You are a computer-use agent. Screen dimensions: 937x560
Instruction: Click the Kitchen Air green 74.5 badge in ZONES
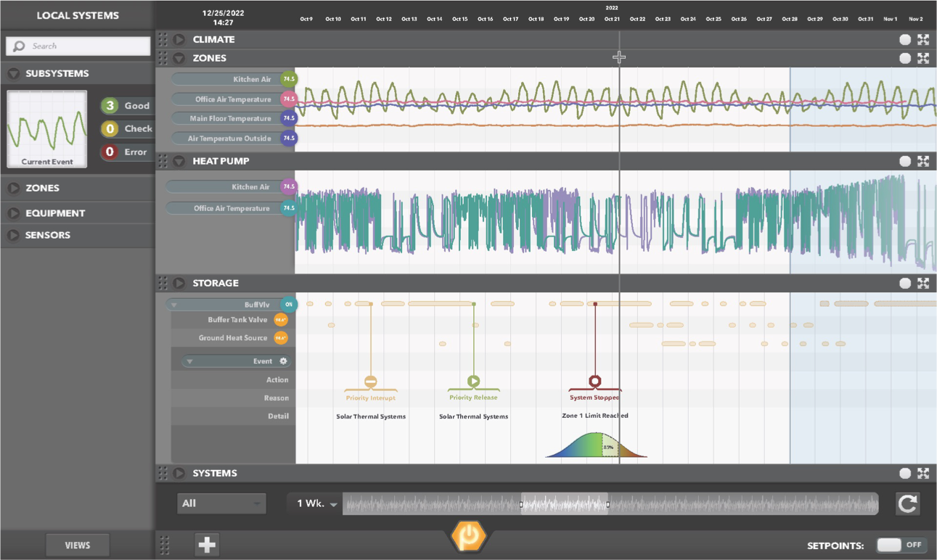(289, 79)
